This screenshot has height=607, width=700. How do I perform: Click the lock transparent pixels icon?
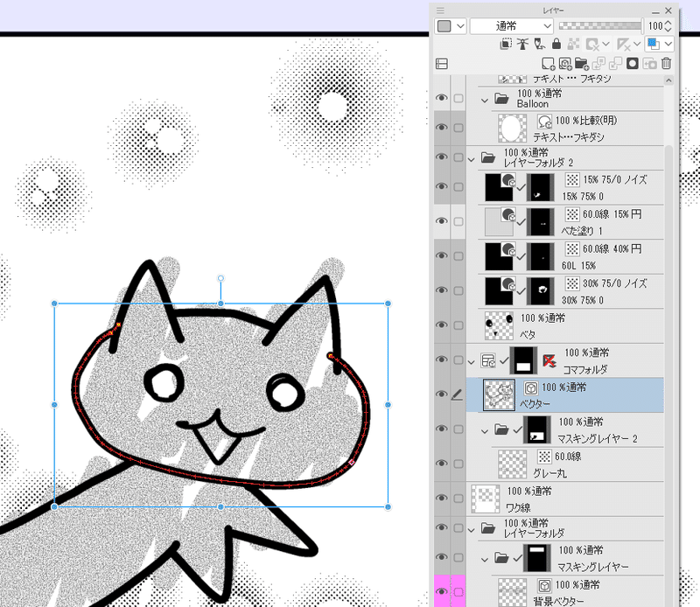click(x=573, y=44)
